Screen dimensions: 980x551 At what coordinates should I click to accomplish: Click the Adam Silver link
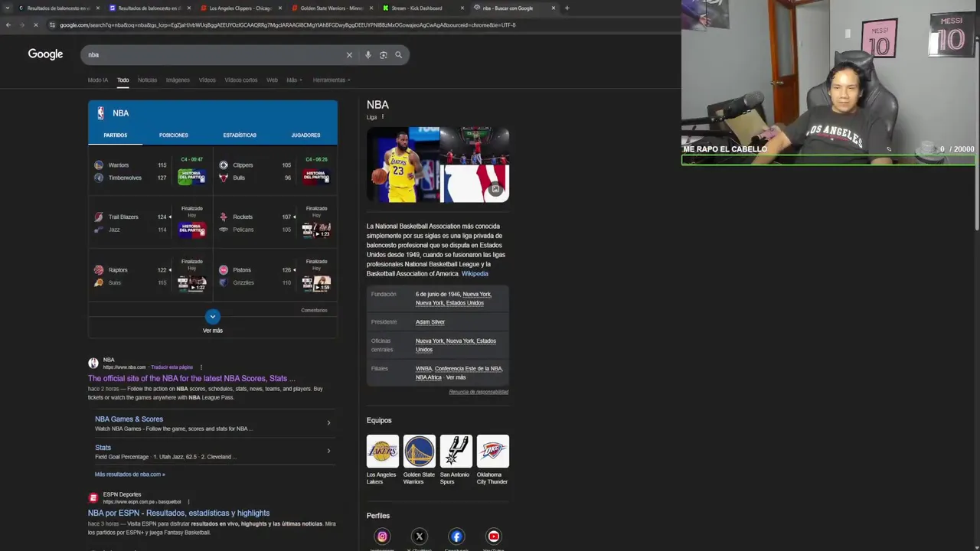(430, 322)
